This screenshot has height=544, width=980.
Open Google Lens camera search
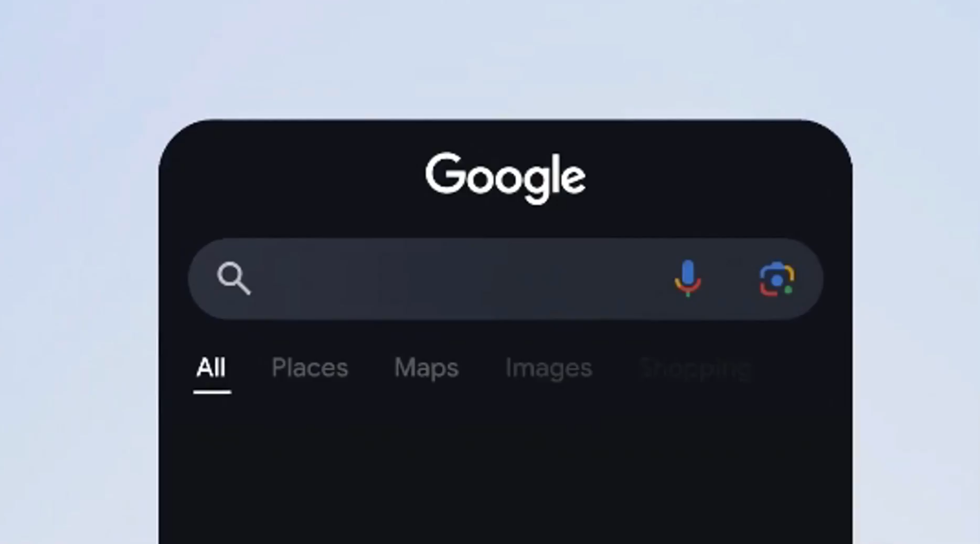(777, 279)
